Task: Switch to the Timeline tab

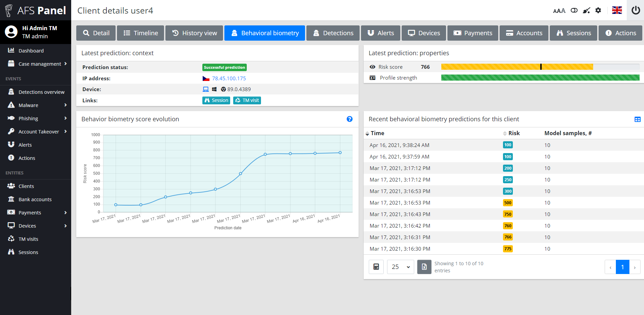Action: (140, 33)
